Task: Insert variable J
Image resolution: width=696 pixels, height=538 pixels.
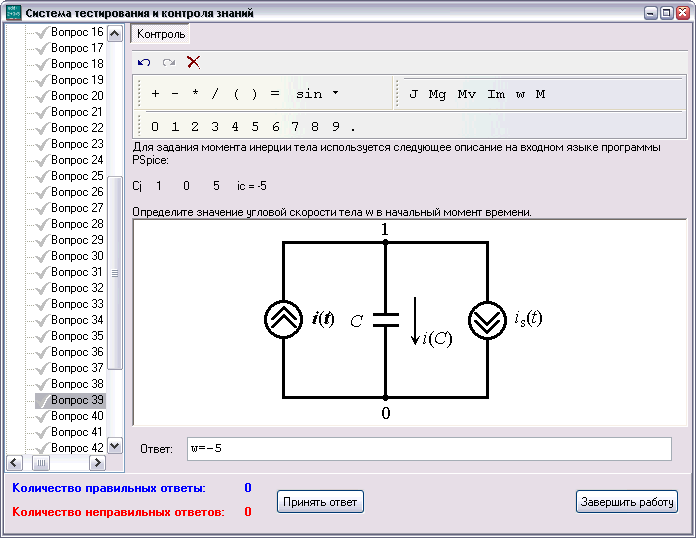Action: [414, 94]
